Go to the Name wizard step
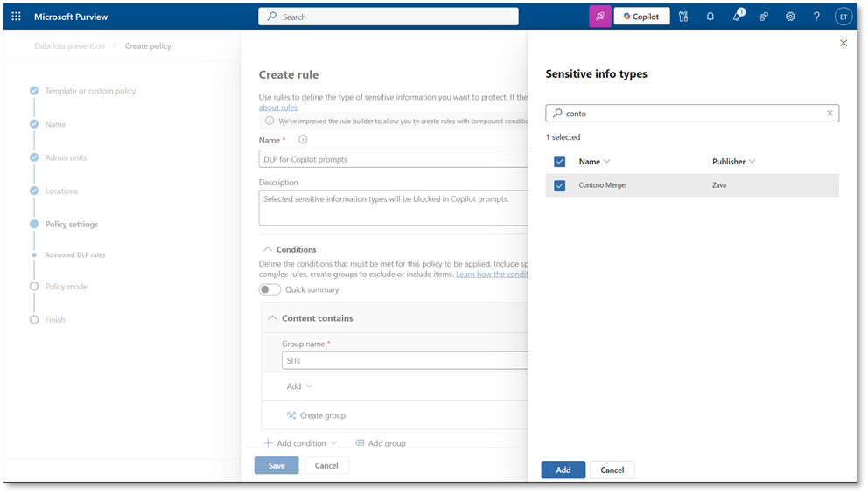868x494 pixels. coord(55,124)
